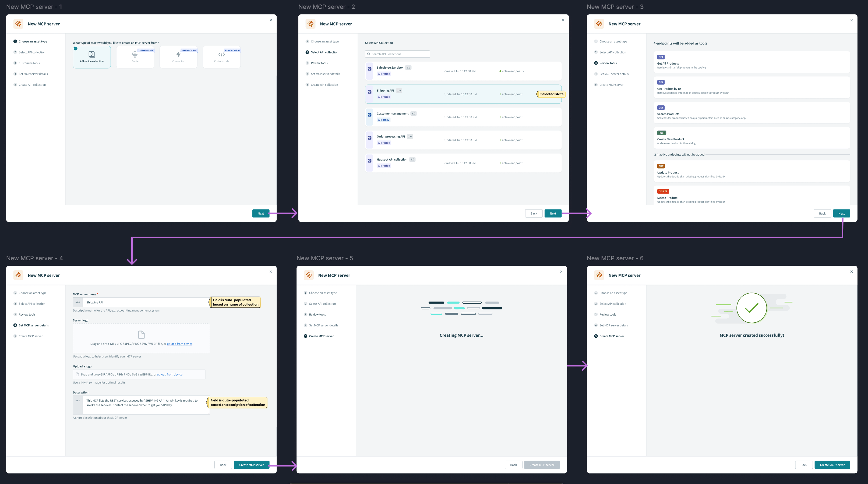The image size is (868, 484).
Task: Click the Get All Products endpoint card
Action: (751, 62)
